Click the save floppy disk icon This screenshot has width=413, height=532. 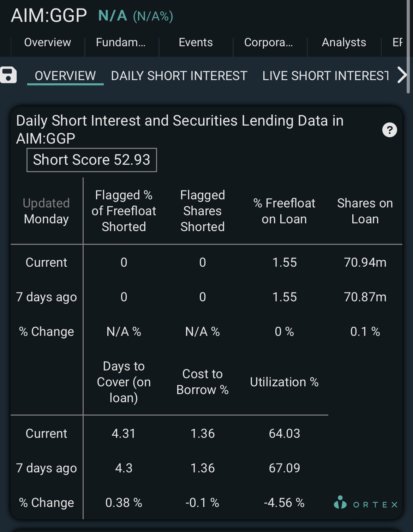8,75
